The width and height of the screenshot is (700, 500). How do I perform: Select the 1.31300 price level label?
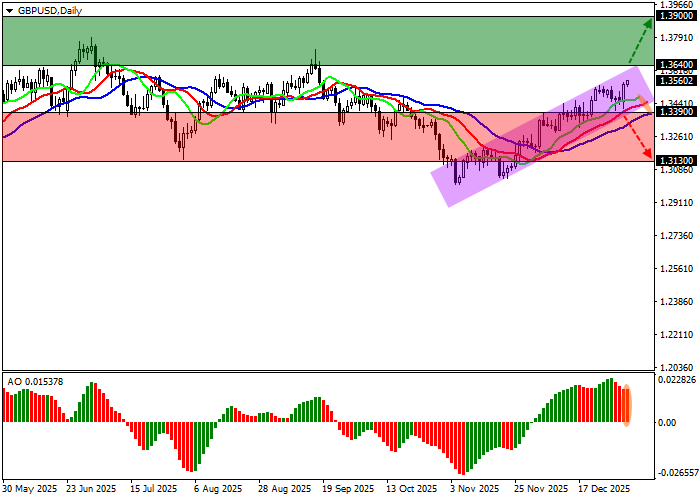coord(676,161)
